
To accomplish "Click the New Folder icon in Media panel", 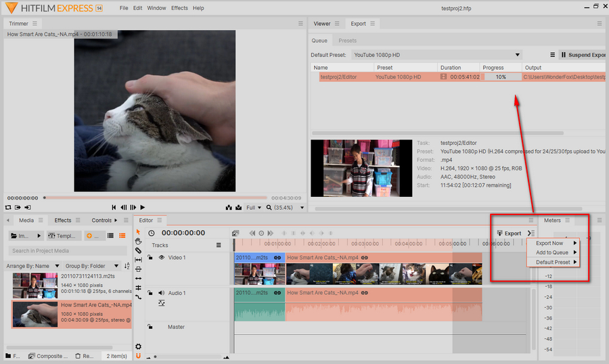I will 8,356.
